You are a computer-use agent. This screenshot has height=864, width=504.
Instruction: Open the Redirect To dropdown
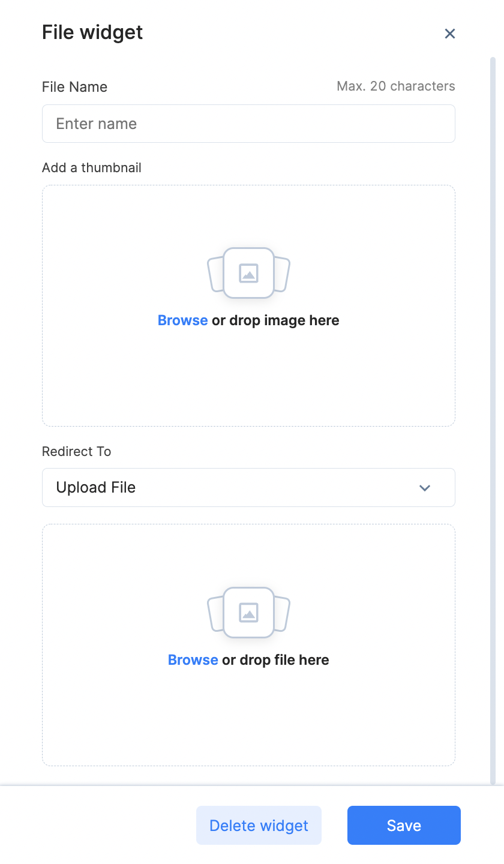click(248, 487)
